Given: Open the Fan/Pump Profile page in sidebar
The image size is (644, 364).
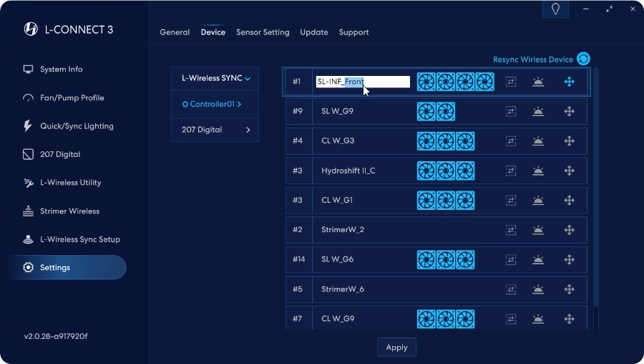Looking at the screenshot, I should (x=72, y=97).
